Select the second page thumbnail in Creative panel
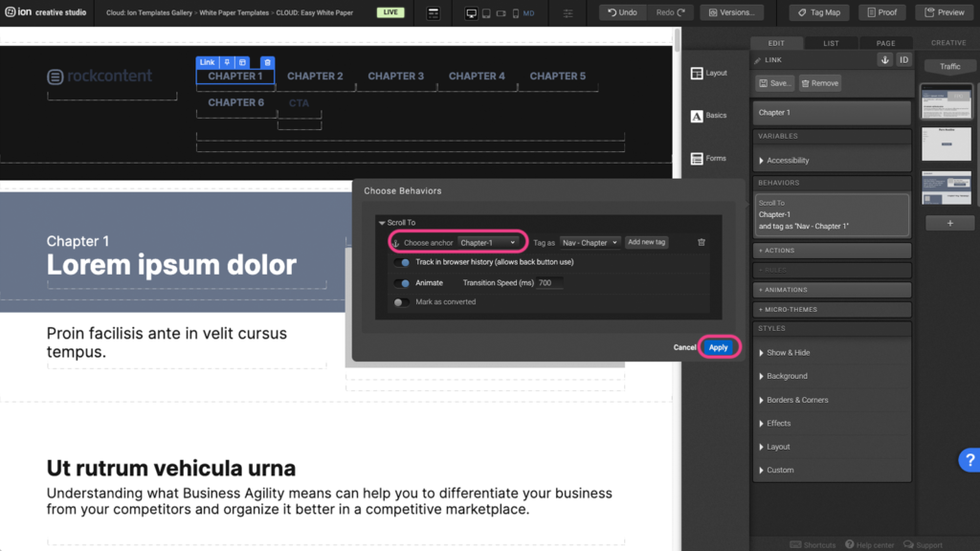This screenshot has width=980, height=551. pos(946,144)
